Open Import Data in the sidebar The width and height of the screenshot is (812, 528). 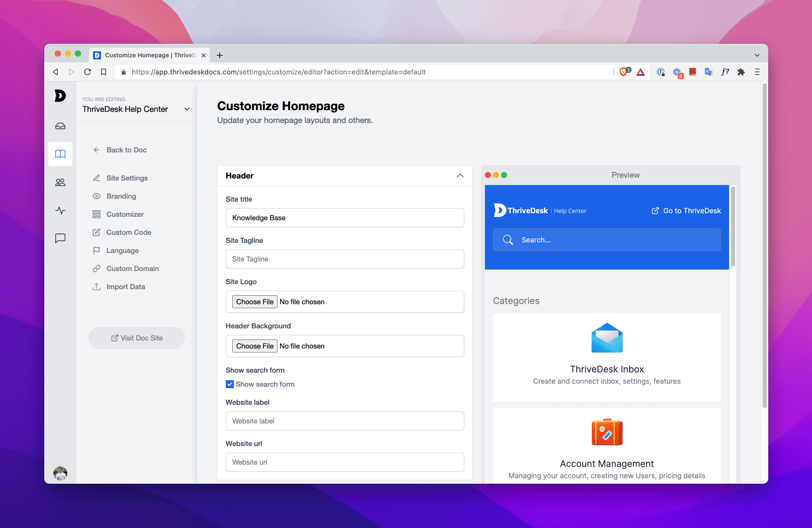coord(126,287)
